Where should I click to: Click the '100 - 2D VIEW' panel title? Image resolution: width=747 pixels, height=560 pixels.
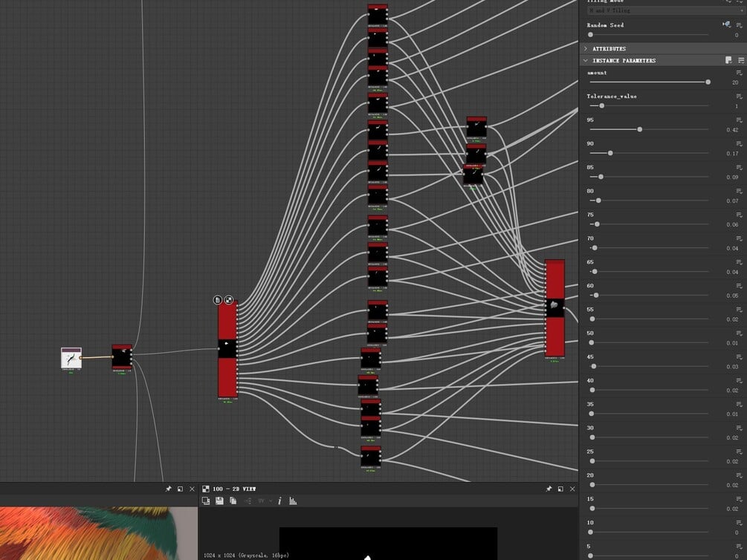pos(234,489)
